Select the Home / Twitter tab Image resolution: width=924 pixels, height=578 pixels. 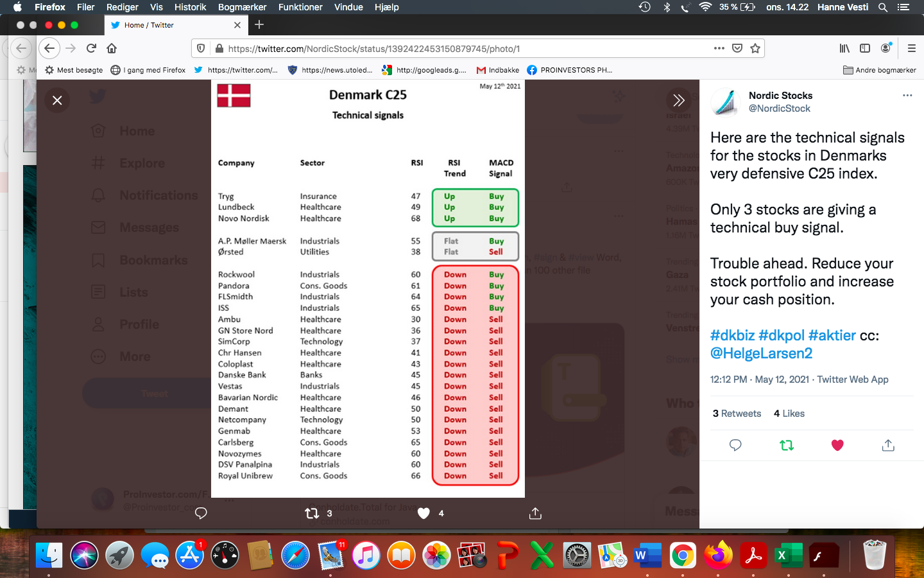pos(176,25)
